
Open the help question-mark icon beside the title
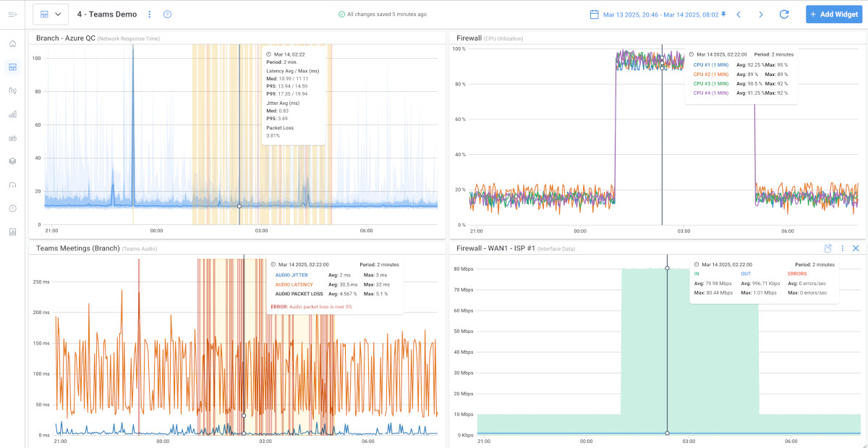click(x=166, y=14)
